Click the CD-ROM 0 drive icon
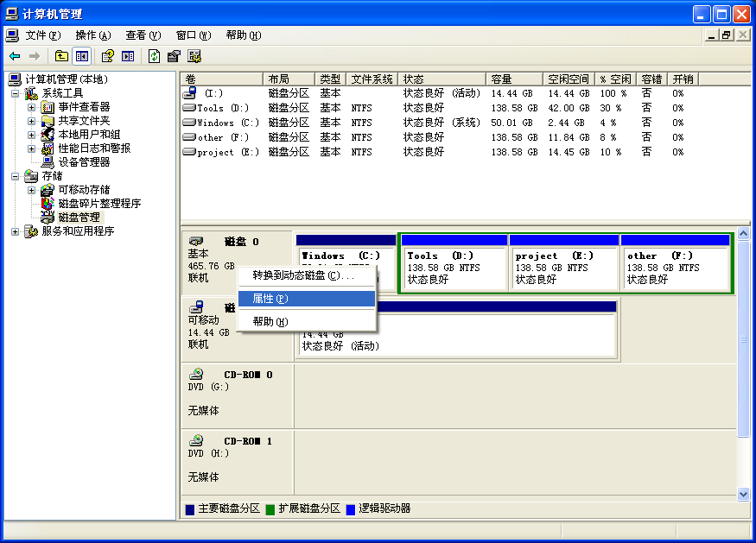Screen dimensions: 756x543 (x=196, y=374)
